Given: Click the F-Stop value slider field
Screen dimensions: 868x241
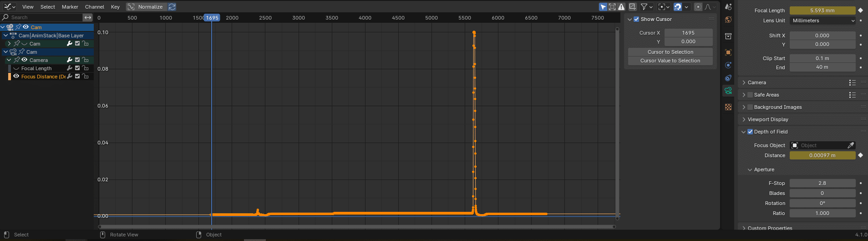Looking at the screenshot, I should click(822, 183).
